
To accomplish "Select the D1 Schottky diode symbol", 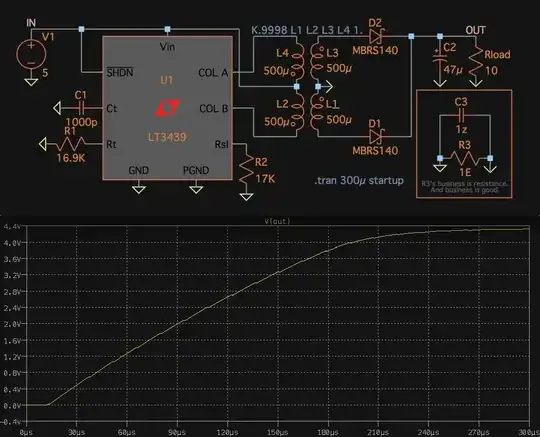I will click(x=376, y=136).
